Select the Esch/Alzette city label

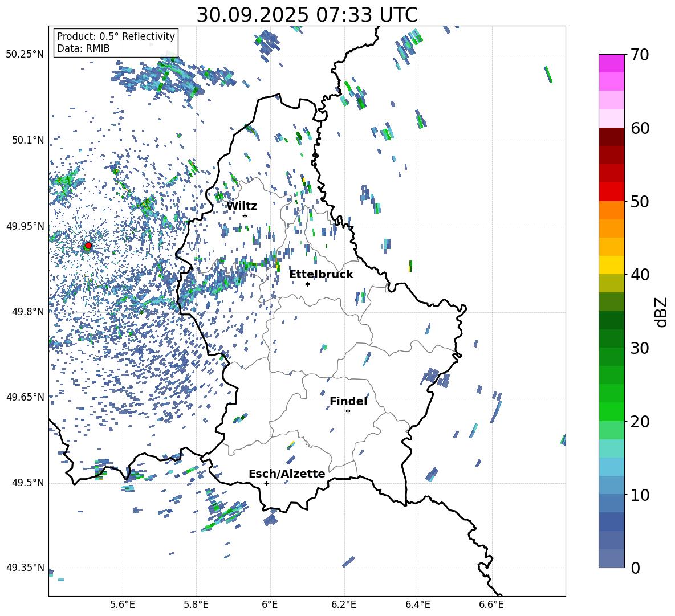pos(287,474)
